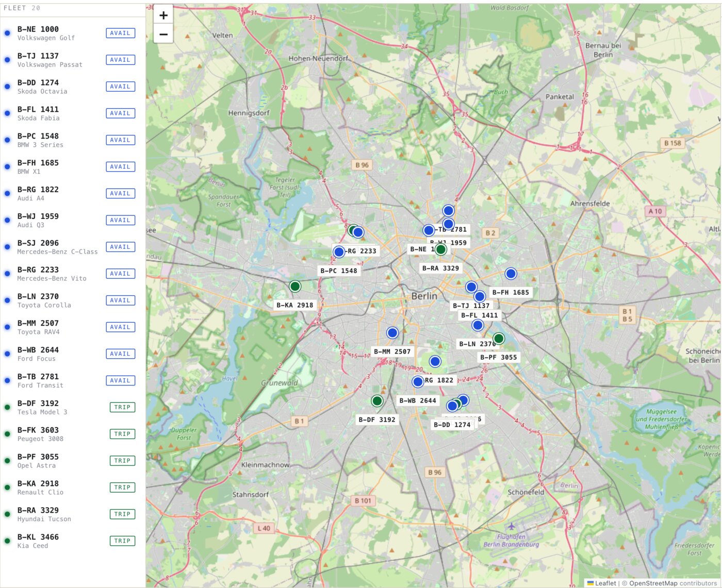The width and height of the screenshot is (722, 588).
Task: Select the B-RG 1822 Audi A4 entry
Action: pos(73,194)
